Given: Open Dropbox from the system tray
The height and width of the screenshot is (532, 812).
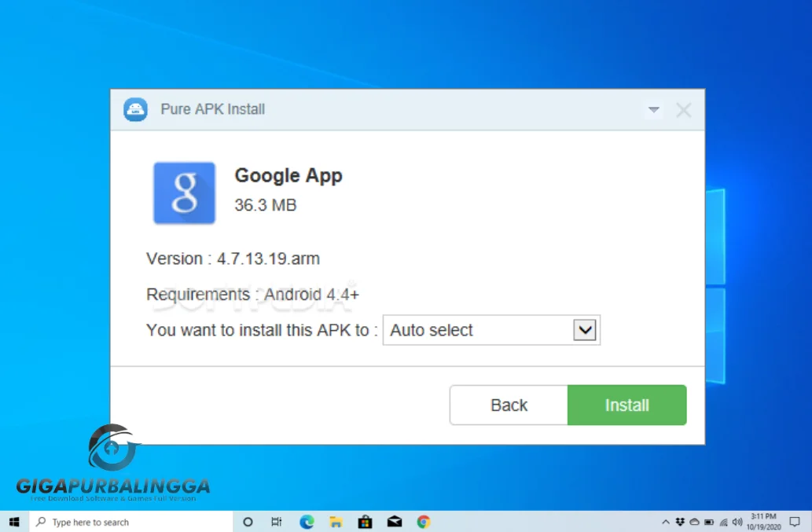Looking at the screenshot, I should tap(680, 521).
